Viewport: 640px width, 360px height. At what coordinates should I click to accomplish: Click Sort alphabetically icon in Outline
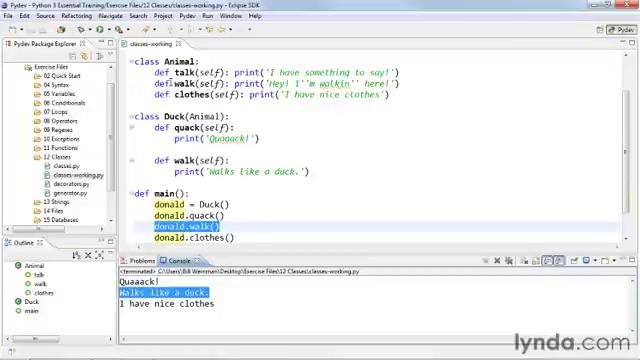point(76,256)
